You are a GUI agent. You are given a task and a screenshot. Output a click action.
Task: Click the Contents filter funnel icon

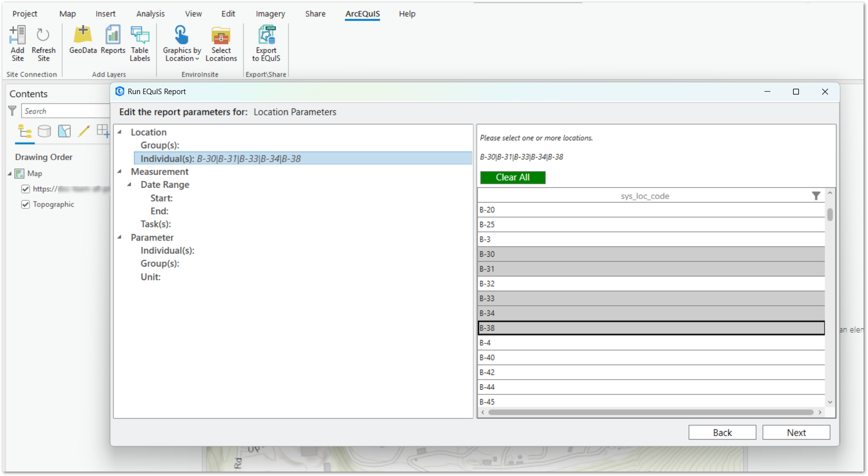(12, 111)
